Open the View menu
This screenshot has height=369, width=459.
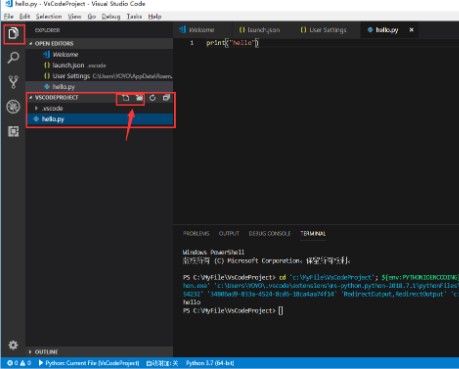[74, 16]
